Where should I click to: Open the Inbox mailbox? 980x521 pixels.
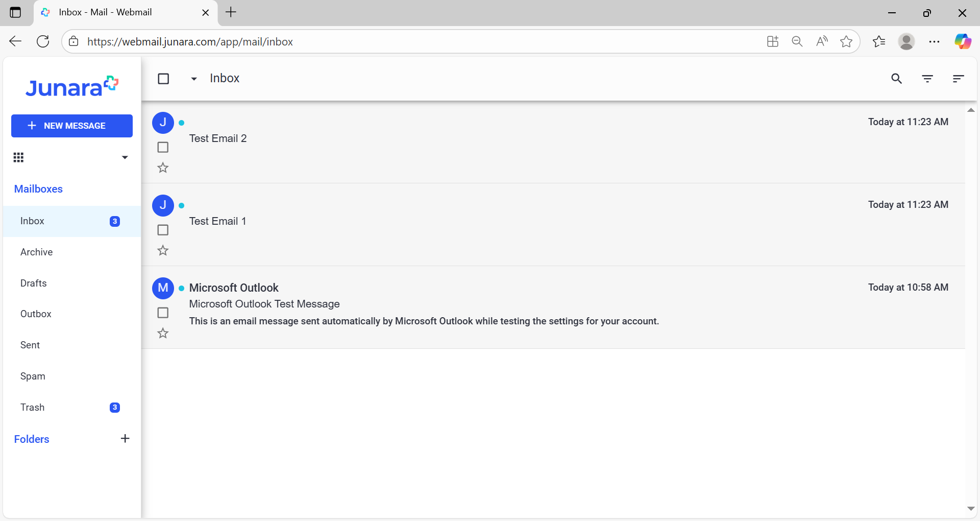[x=72, y=221]
